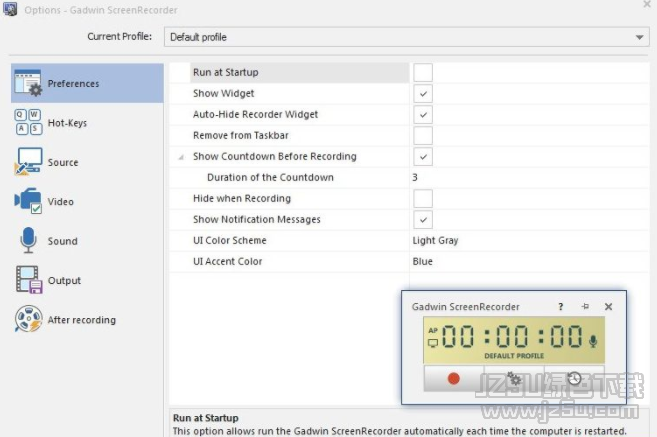Uncheck Show Notification Messages
The width and height of the screenshot is (657, 437).
423,220
